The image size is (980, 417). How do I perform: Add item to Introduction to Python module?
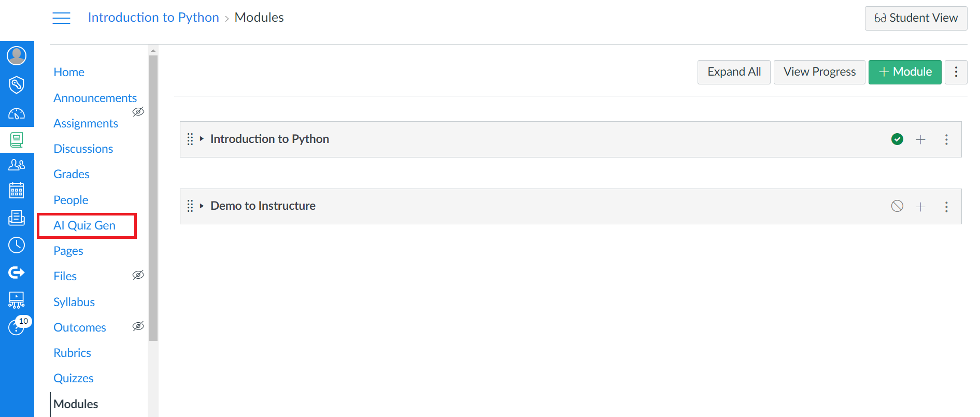point(920,139)
